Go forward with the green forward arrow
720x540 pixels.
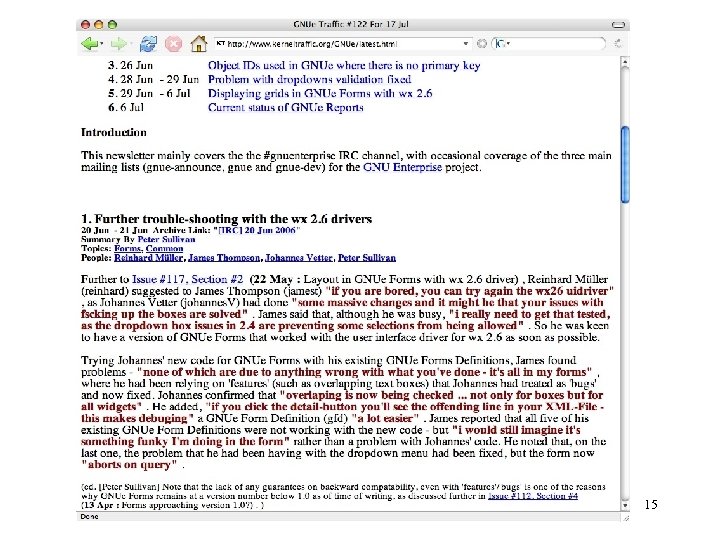pos(118,44)
